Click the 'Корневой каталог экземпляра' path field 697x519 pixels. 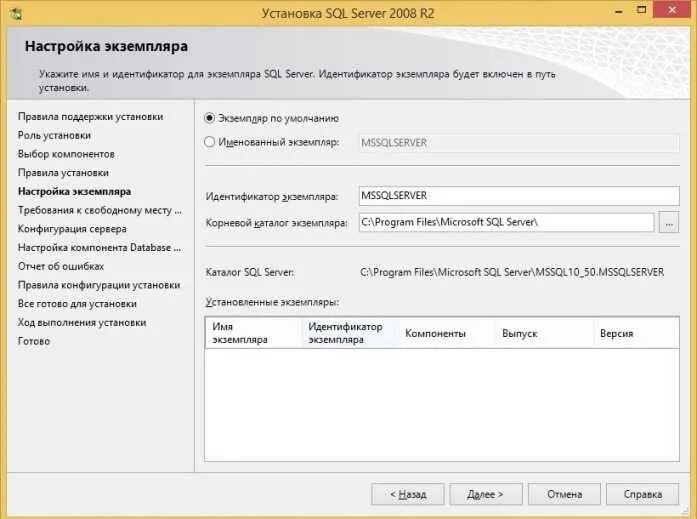tap(506, 222)
